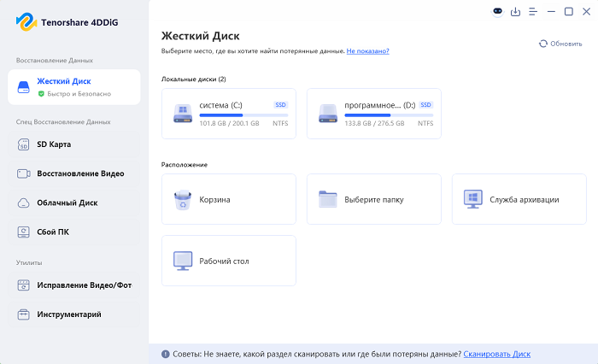
Task: Click the Инструментарий toolbox icon
Action: point(24,314)
